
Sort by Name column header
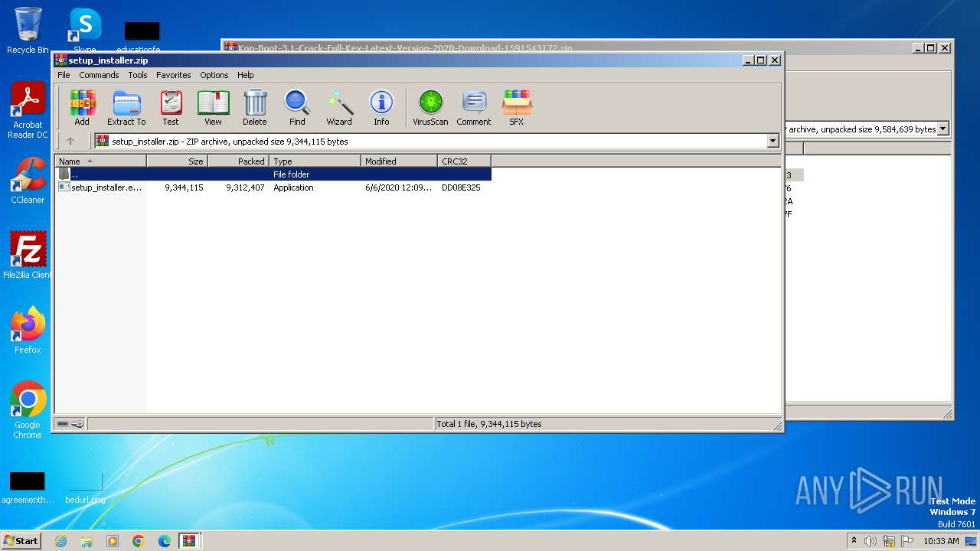coord(100,161)
